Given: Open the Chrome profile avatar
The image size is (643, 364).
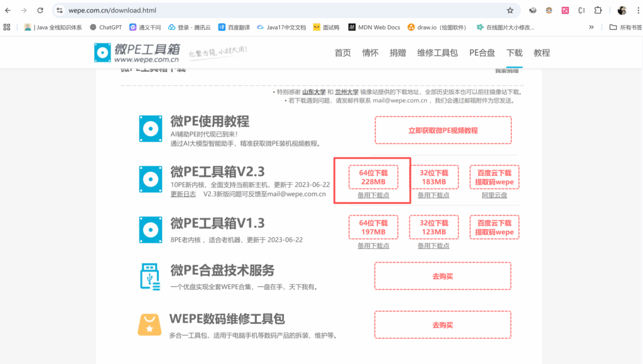Looking at the screenshot, I should point(621,10).
